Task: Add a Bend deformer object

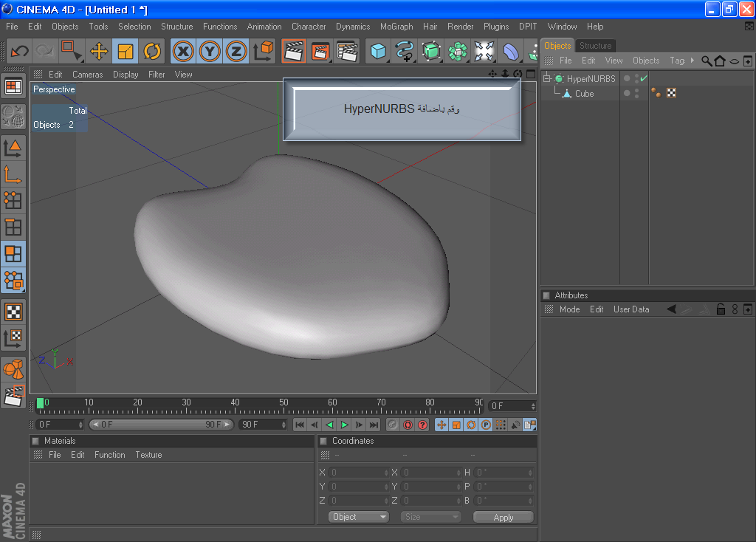Action: click(511, 51)
